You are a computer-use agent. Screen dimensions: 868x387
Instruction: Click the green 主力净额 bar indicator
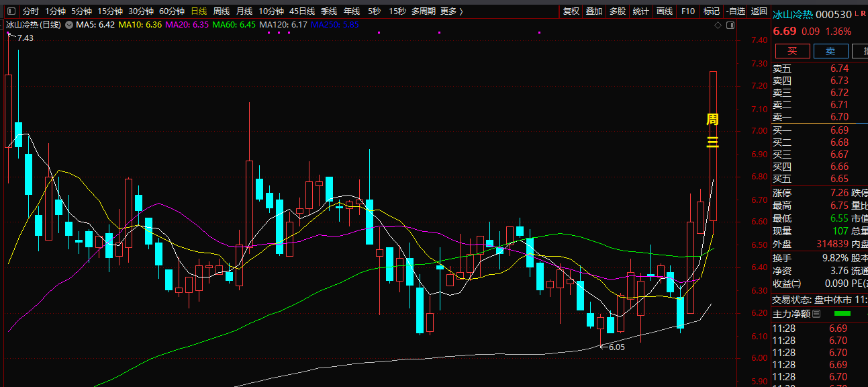[842, 314]
